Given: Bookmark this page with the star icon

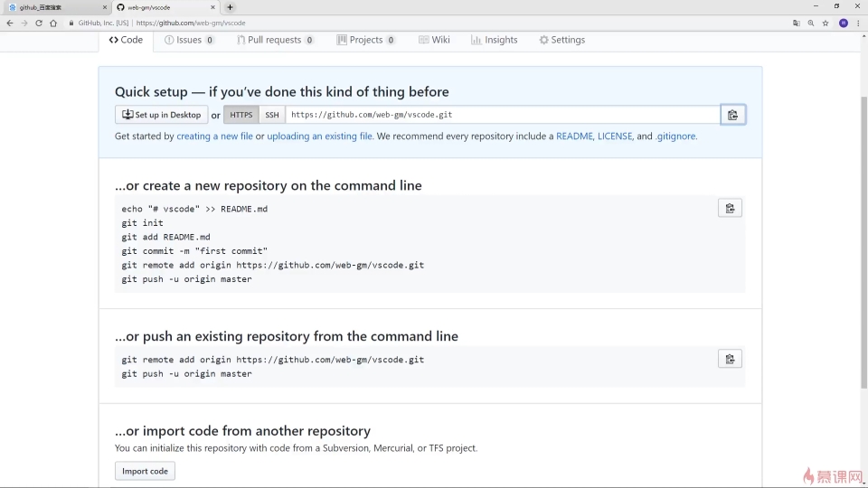Looking at the screenshot, I should pos(826,23).
